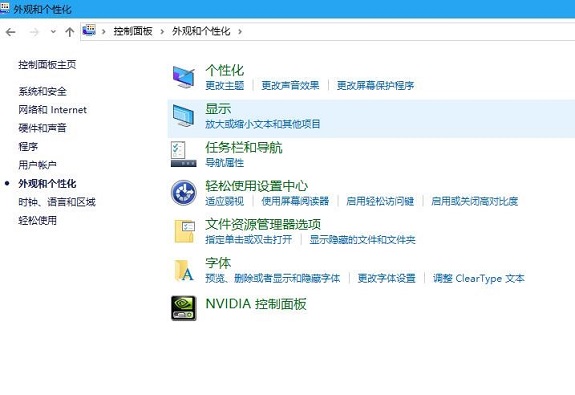Screen dimensions: 575x395
Task: Select 系统和安全 in the left sidebar
Action: 43,91
